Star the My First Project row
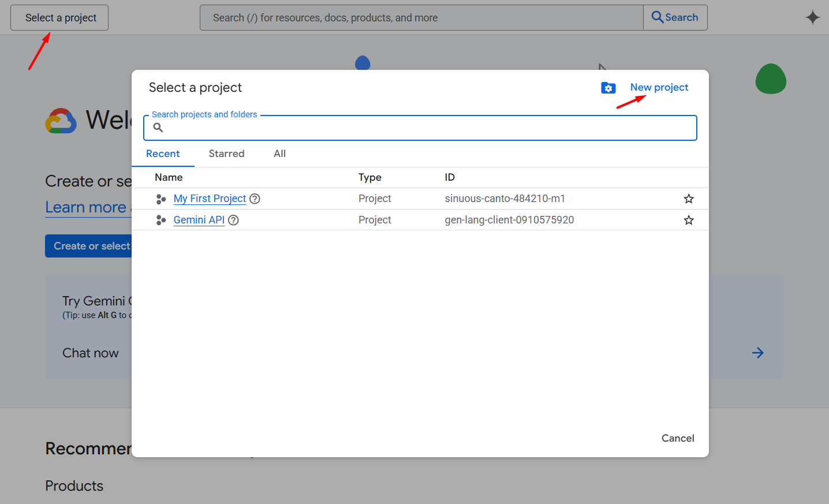 pyautogui.click(x=688, y=199)
